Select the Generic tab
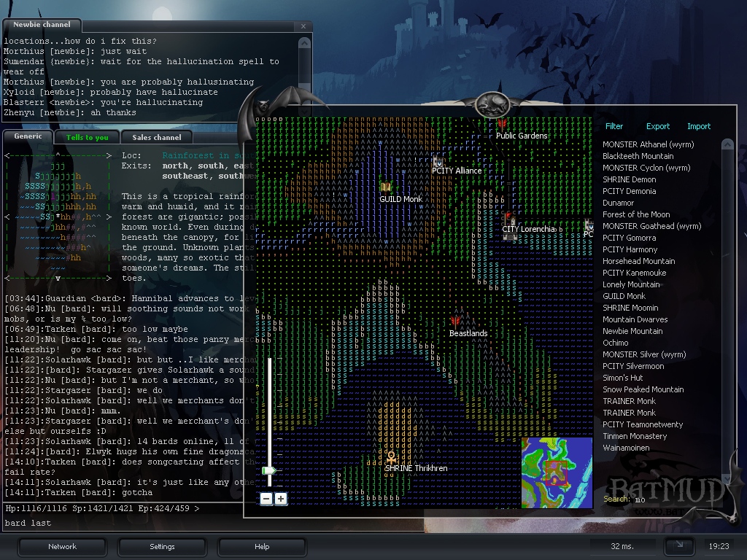The image size is (747, 560). pyautogui.click(x=28, y=136)
